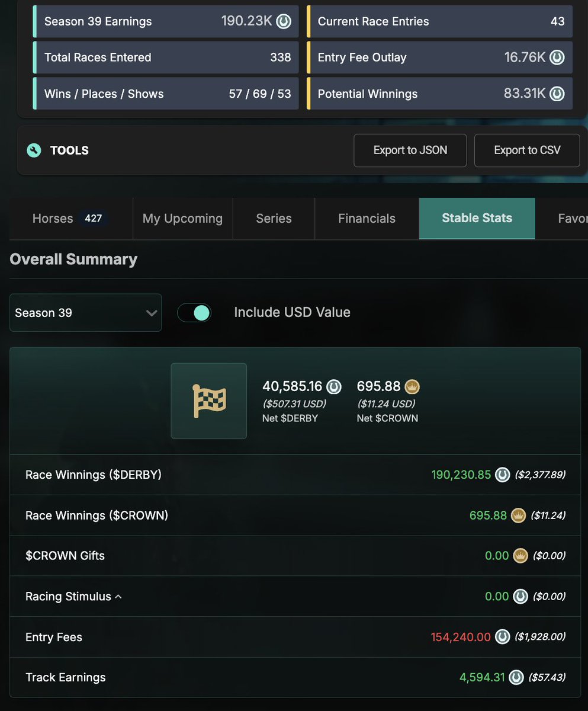
Task: Click the 4,594.31 track earnings amount
Action: click(x=483, y=677)
